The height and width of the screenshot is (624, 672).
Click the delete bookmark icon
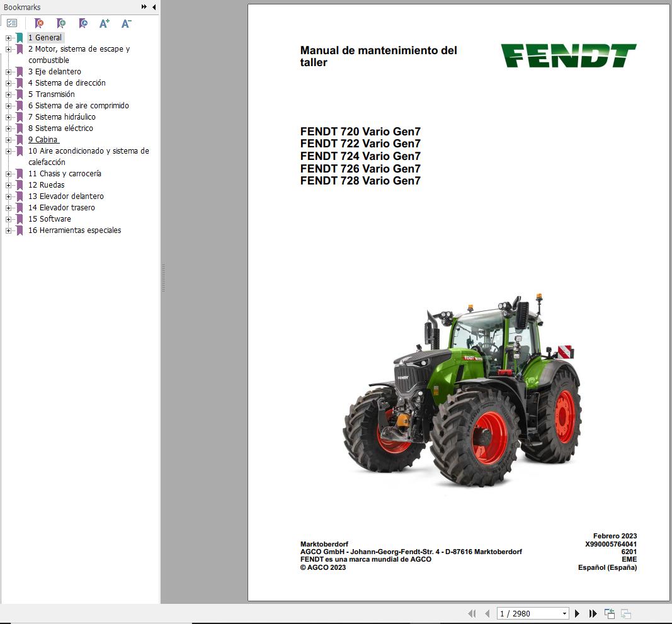[x=39, y=23]
